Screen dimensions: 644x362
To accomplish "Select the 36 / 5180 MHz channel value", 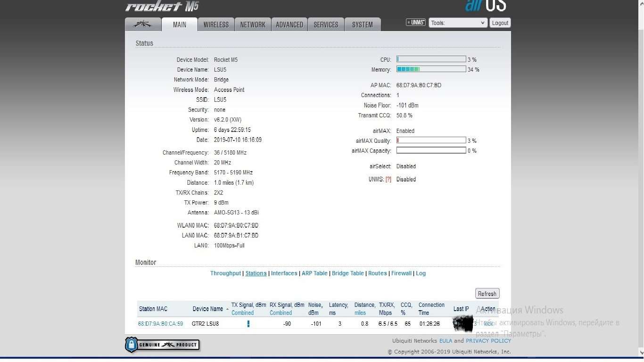I will (x=230, y=153).
